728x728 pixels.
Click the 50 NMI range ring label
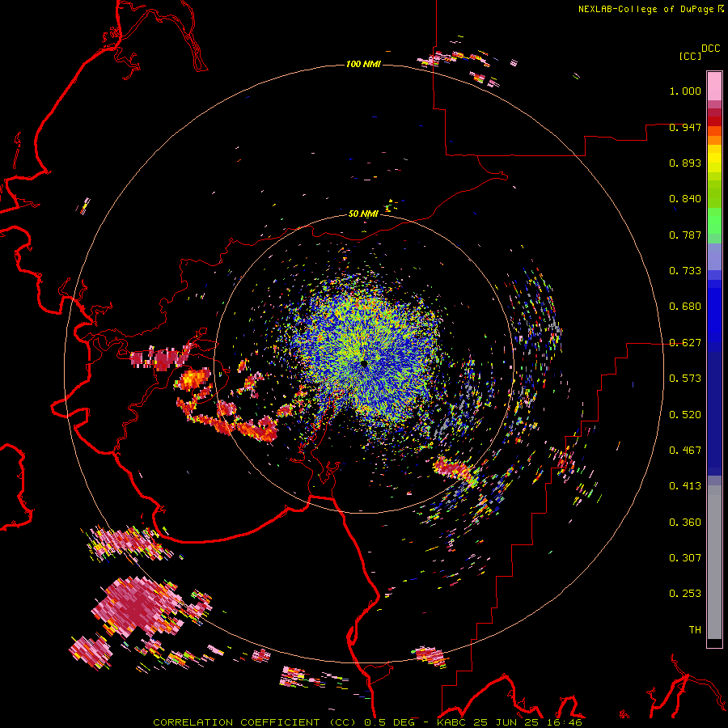click(363, 214)
